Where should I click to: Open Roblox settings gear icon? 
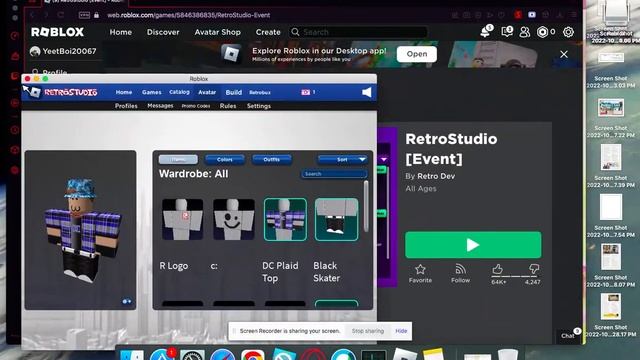pos(568,32)
